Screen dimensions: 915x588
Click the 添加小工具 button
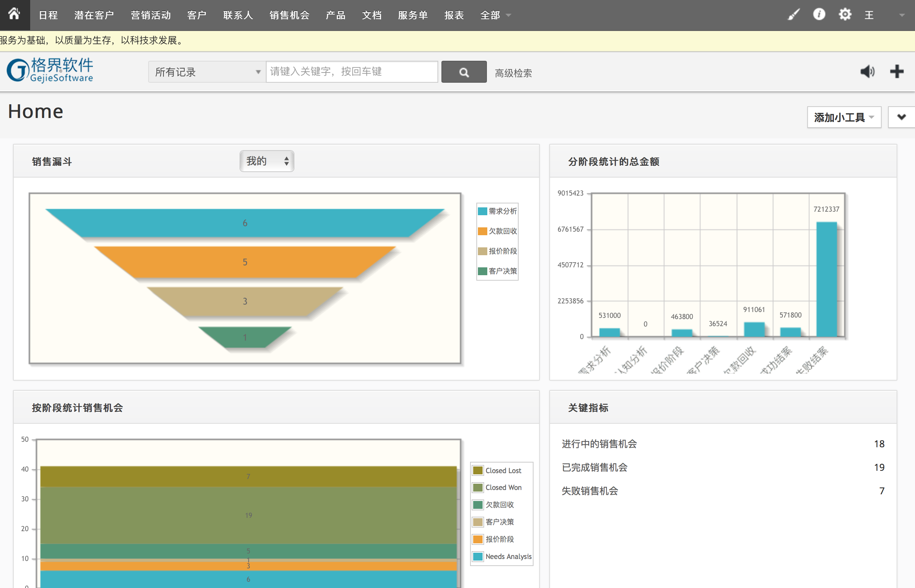844,117
